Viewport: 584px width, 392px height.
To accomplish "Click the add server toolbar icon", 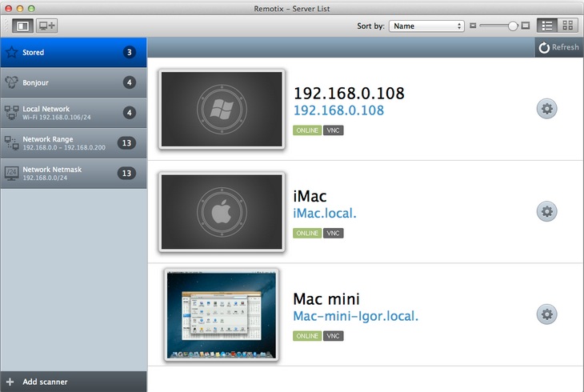I will tap(47, 26).
